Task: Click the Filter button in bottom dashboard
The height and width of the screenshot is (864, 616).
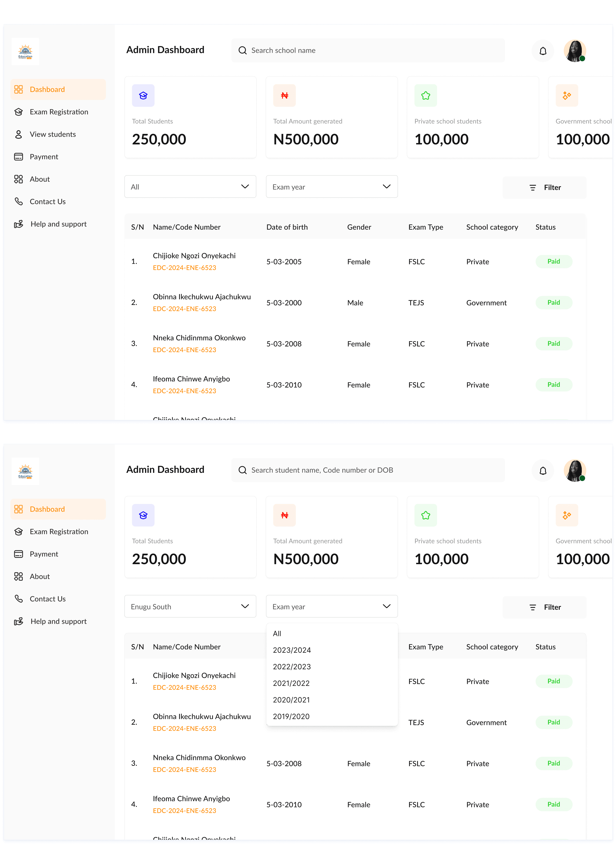Action: 544,607
